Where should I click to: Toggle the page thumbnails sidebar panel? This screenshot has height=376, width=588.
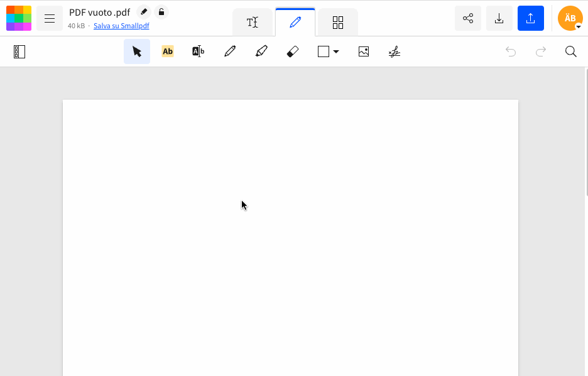click(x=19, y=51)
